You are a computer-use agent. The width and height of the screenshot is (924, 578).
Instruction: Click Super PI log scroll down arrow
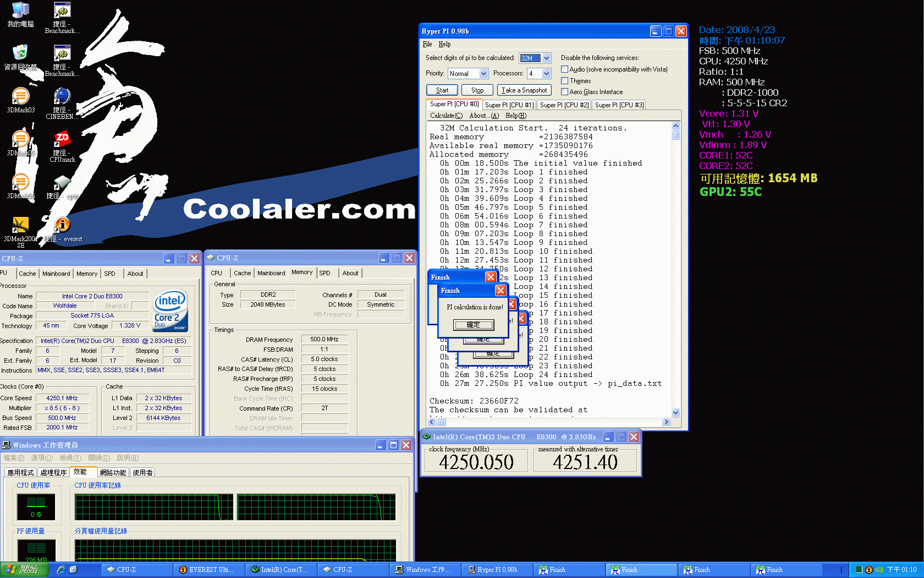[676, 413]
